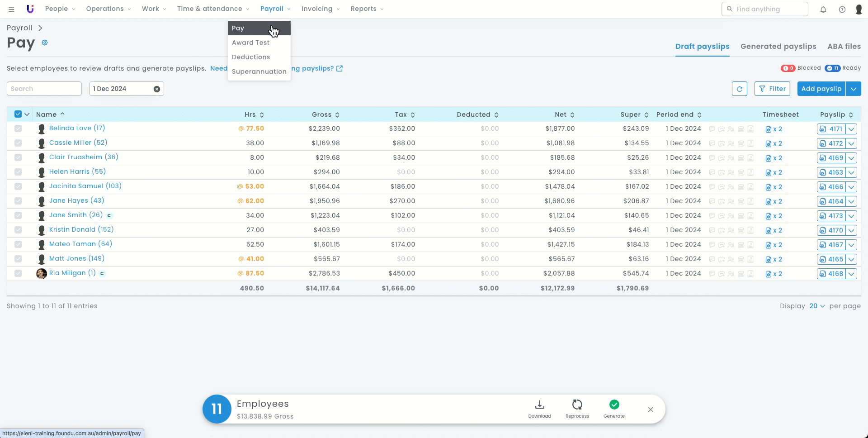Click the Search input field
Viewport: 868px width, 438px height.
[44, 89]
